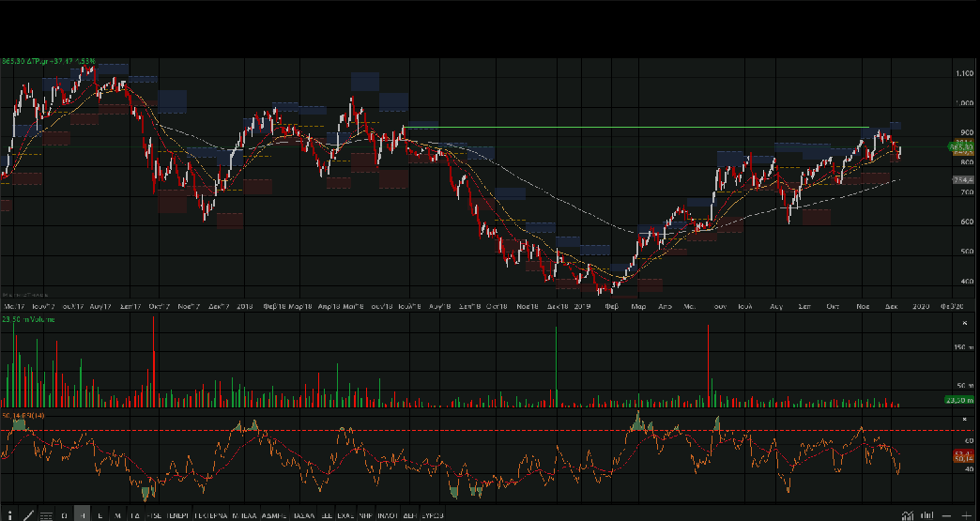This screenshot has width=980, height=521.
Task: Select the line drawing tool
Action: (x=27, y=515)
